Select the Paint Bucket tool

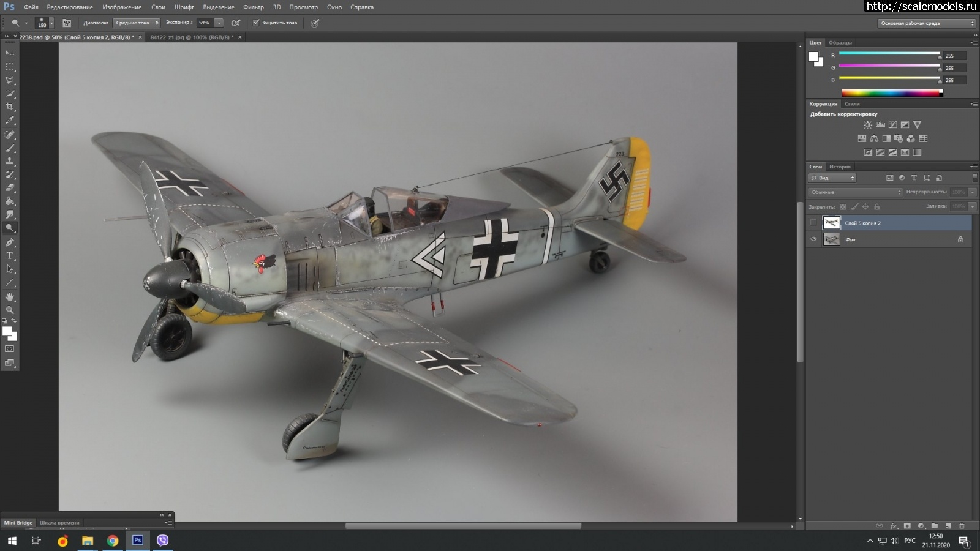tap(10, 201)
